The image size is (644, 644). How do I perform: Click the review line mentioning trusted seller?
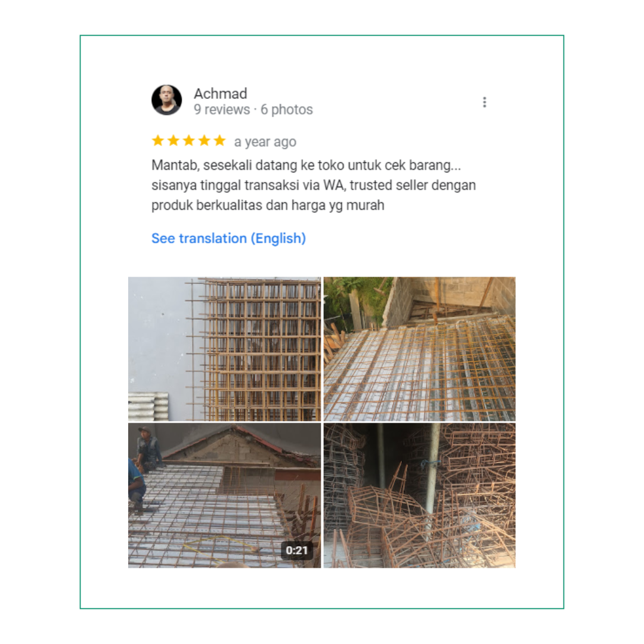[x=314, y=185]
